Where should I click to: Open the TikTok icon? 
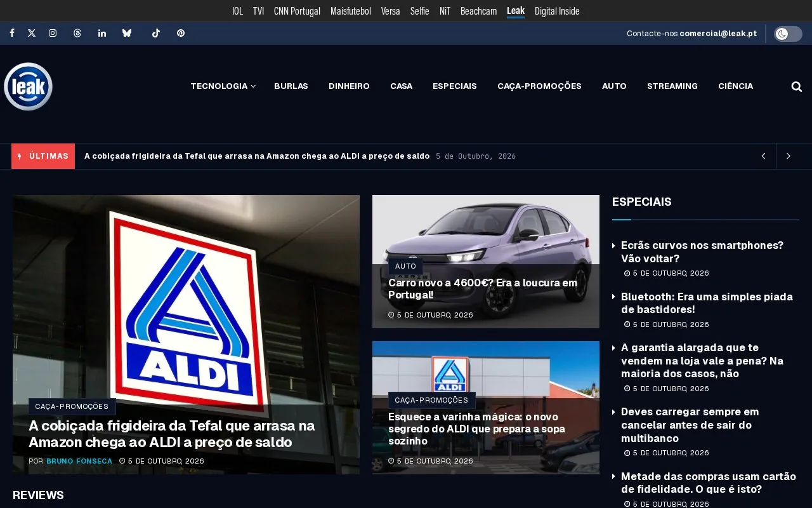tap(156, 33)
